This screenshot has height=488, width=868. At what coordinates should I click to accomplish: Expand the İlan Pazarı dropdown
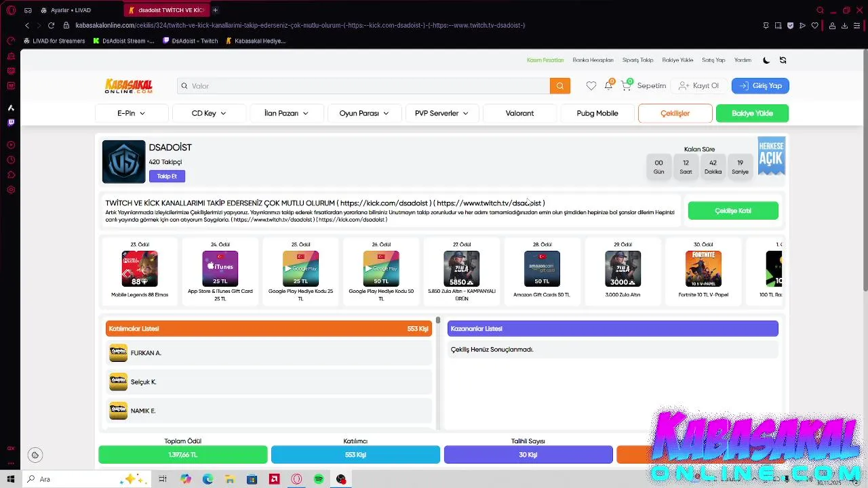point(286,113)
